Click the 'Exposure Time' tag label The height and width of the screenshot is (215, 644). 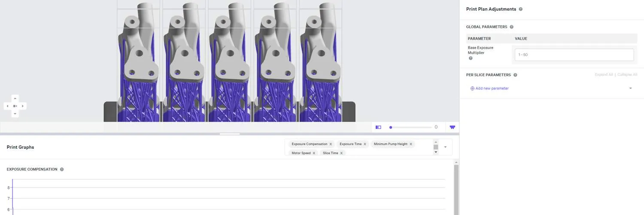pos(351,144)
